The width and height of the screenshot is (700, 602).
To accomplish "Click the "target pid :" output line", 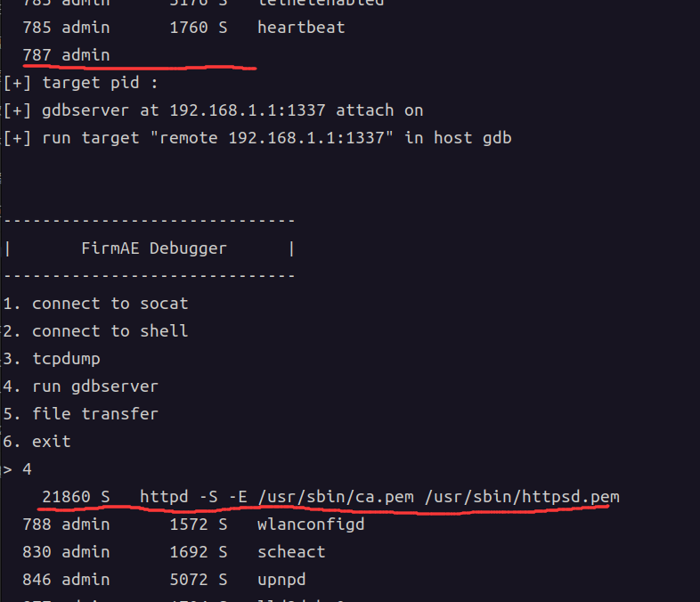I will pos(100,83).
